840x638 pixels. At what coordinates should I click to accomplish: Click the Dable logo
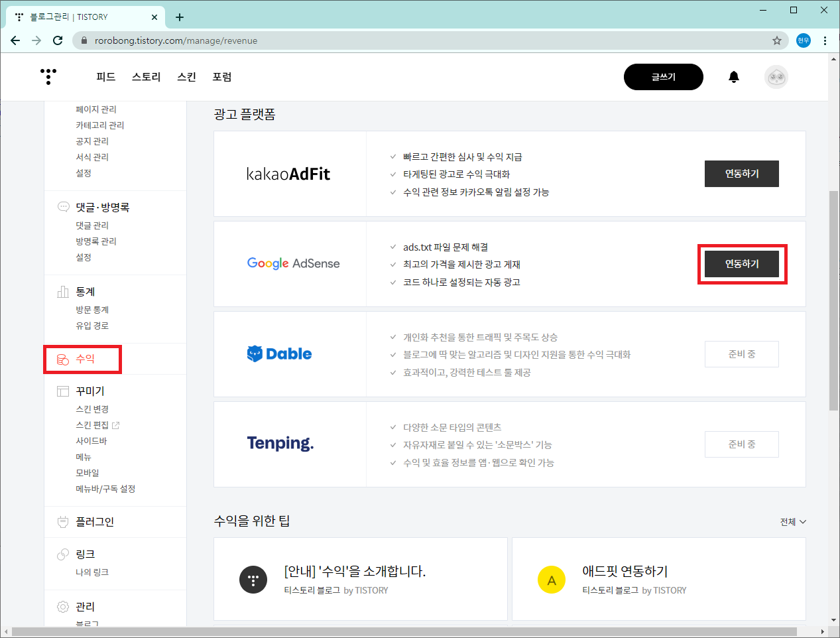[279, 353]
